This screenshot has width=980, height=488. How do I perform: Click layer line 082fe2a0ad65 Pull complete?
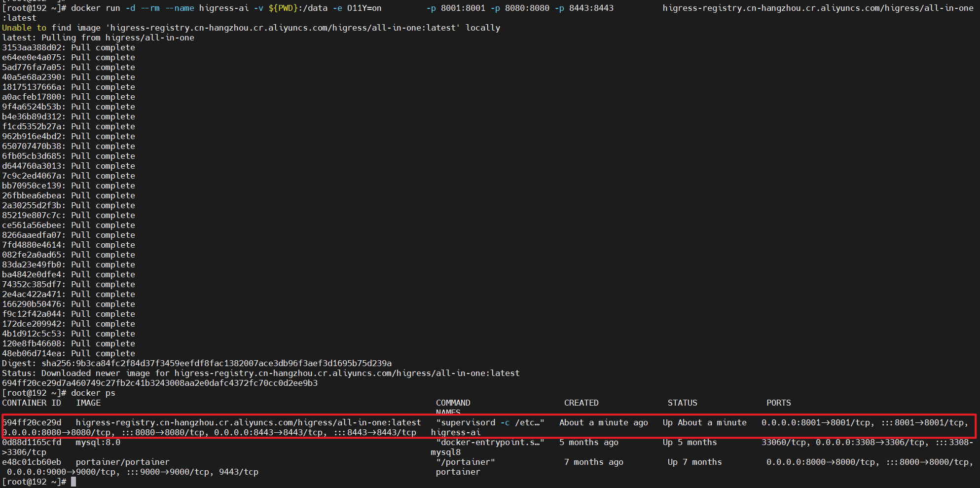[x=69, y=255]
